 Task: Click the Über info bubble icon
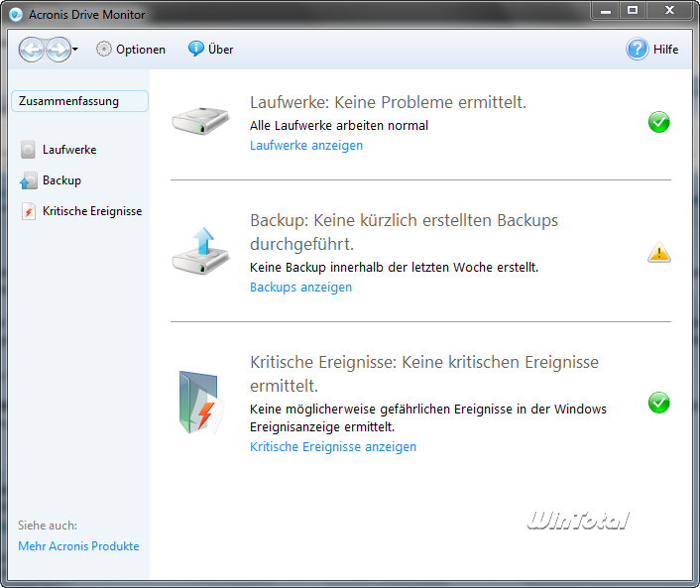(x=195, y=49)
